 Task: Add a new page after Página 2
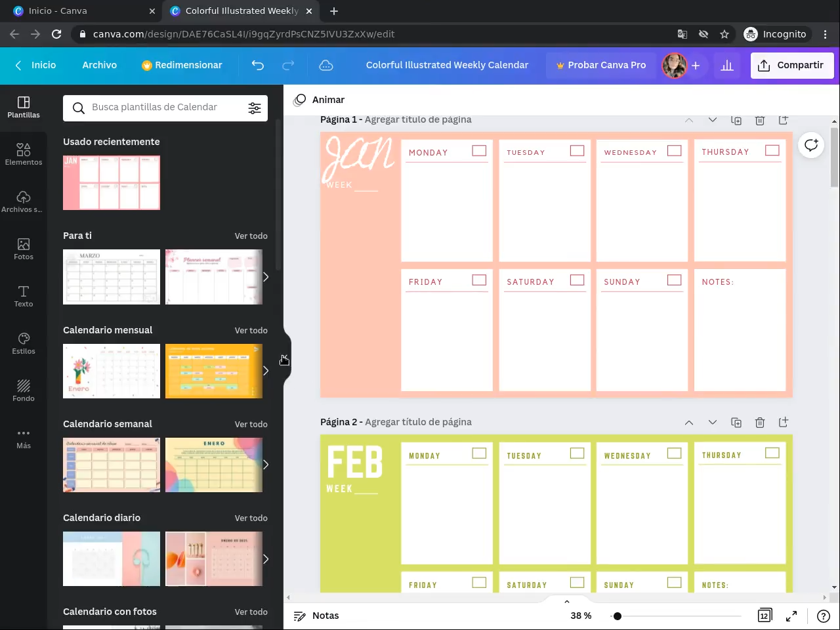784,423
